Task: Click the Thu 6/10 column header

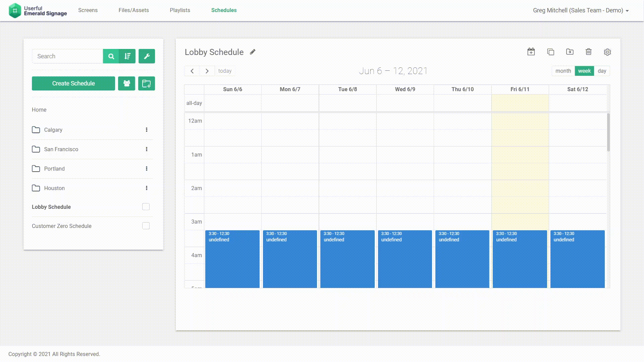Action: point(463,89)
